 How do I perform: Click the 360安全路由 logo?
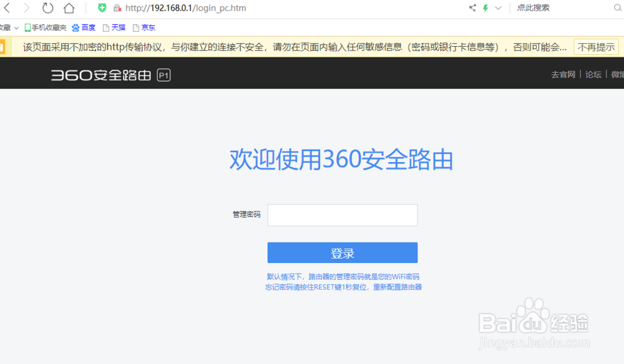[101, 75]
